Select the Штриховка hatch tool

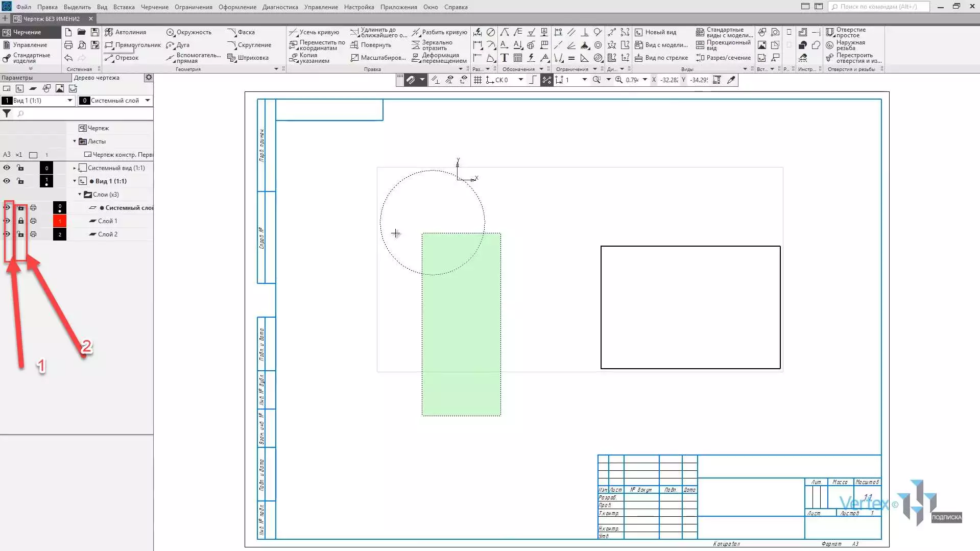pos(248,58)
